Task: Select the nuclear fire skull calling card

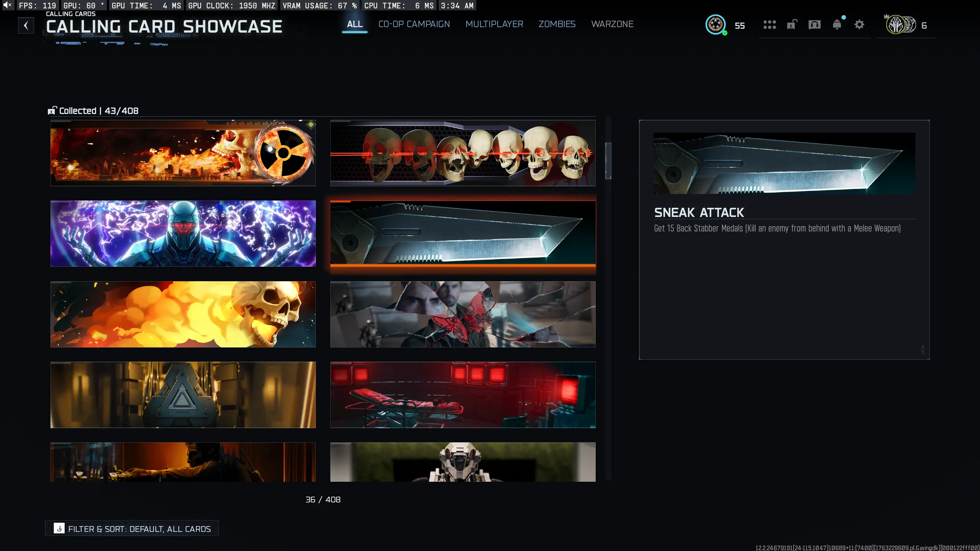Action: [x=183, y=153]
